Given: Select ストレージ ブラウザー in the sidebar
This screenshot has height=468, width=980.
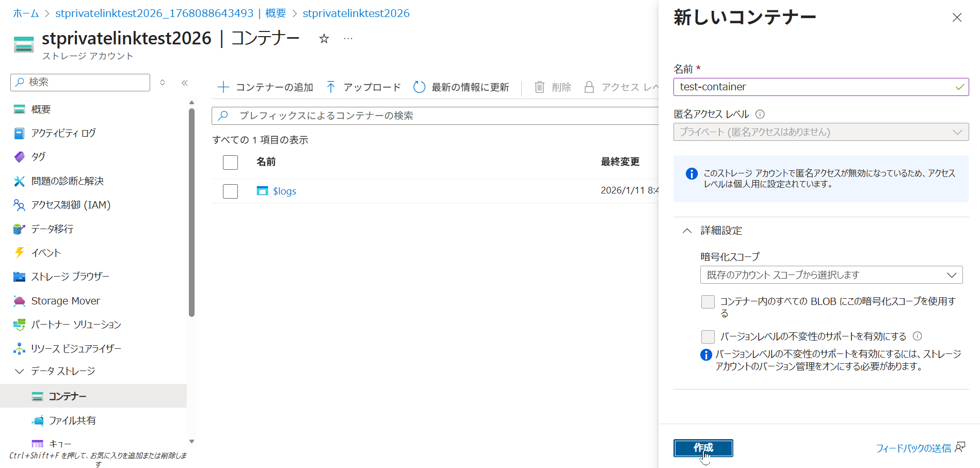Looking at the screenshot, I should pos(70,277).
